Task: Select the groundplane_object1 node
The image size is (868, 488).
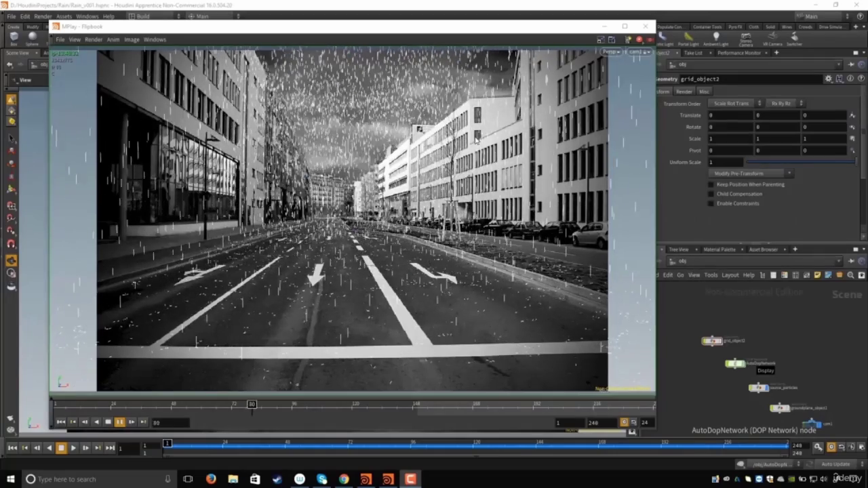Action: (780, 408)
